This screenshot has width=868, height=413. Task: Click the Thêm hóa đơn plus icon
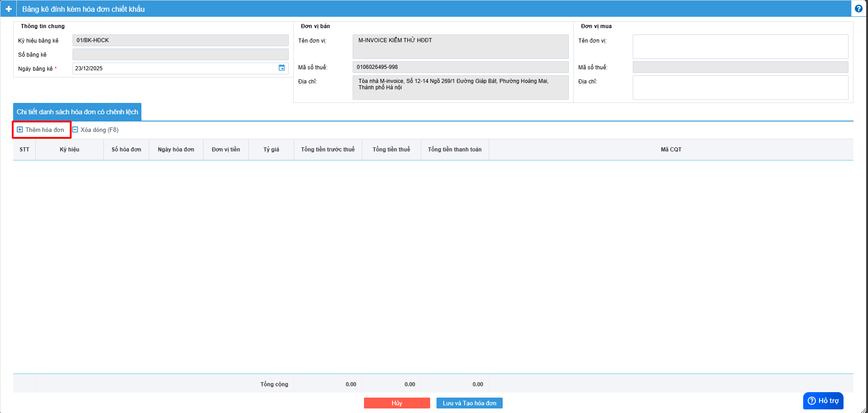pos(20,130)
